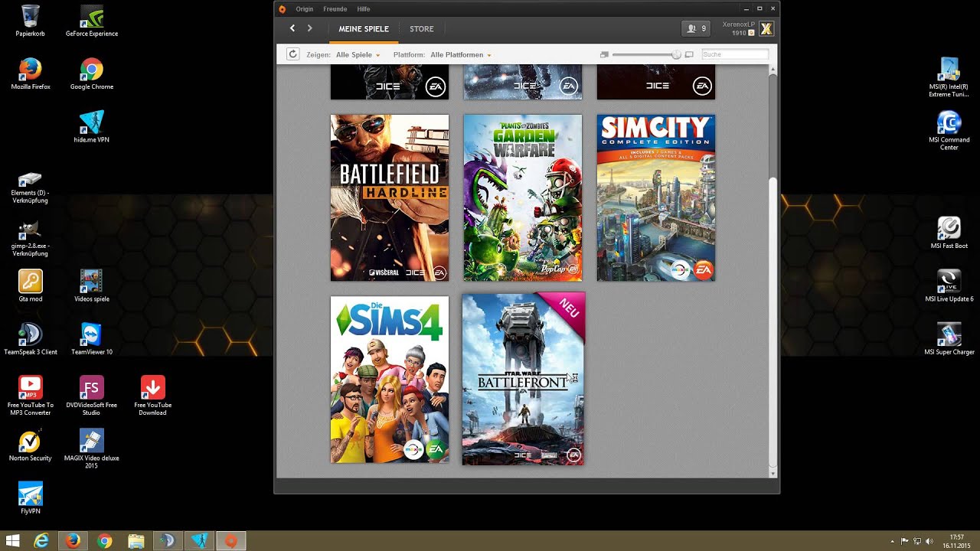This screenshot has width=980, height=551.
Task: Select the Papierkorb desktop icon
Action: (x=31, y=21)
